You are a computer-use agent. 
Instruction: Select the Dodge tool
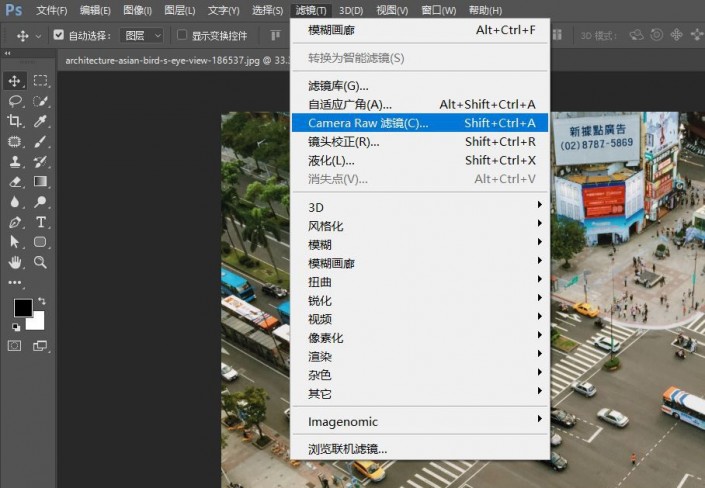pyautogui.click(x=40, y=202)
